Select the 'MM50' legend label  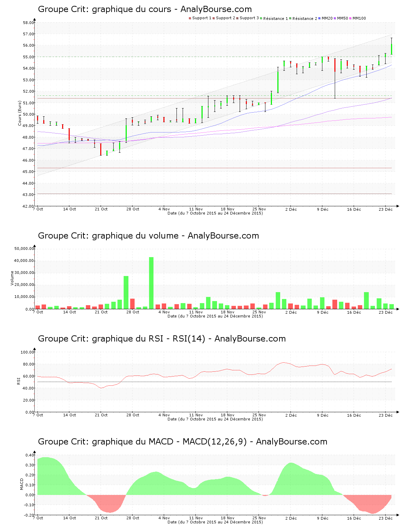(x=343, y=18)
